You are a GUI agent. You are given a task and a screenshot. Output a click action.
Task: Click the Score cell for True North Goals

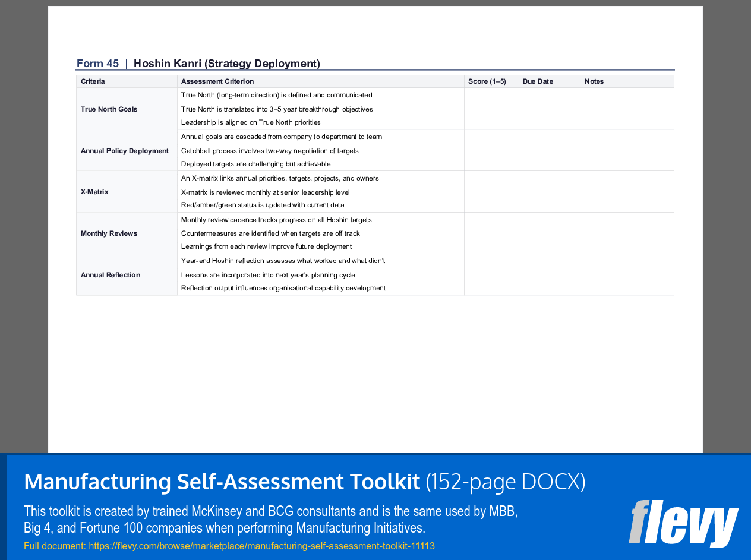pos(491,109)
